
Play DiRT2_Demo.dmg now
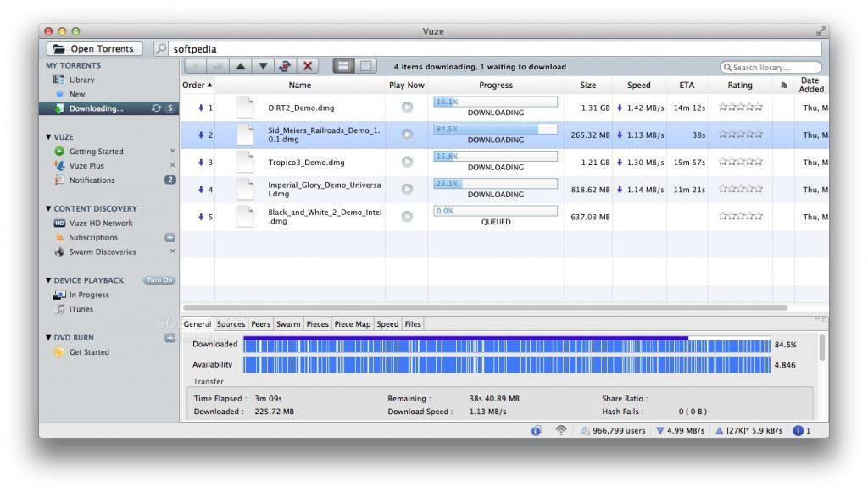click(x=407, y=108)
